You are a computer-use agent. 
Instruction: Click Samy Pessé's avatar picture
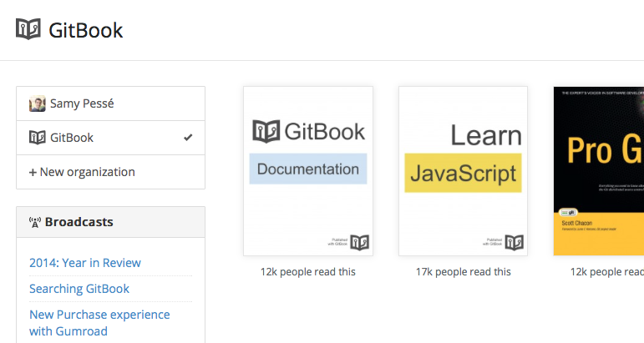(x=38, y=103)
